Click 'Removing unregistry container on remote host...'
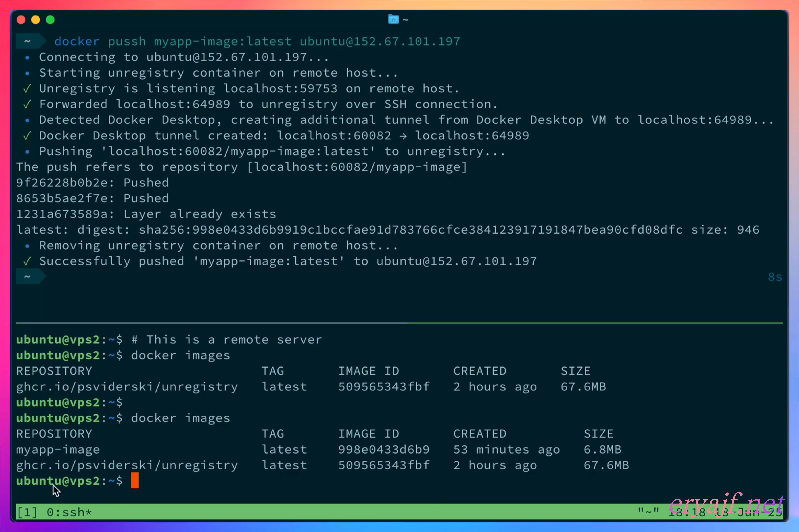The width and height of the screenshot is (799, 532). pos(218,246)
